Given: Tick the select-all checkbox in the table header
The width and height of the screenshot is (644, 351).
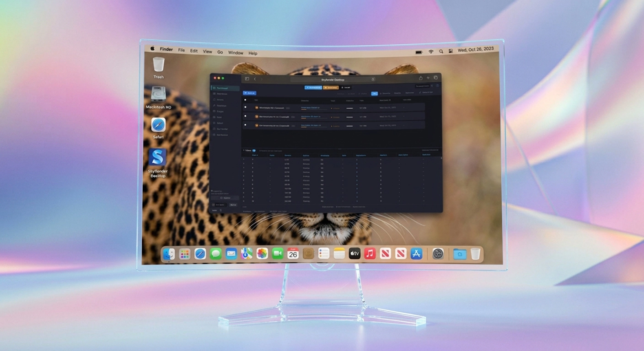Looking at the screenshot, I should pyautogui.click(x=245, y=100).
